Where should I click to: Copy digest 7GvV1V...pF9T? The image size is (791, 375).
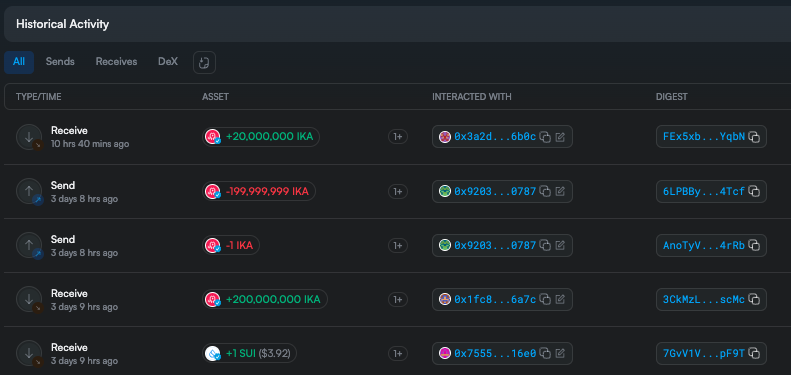click(x=754, y=353)
